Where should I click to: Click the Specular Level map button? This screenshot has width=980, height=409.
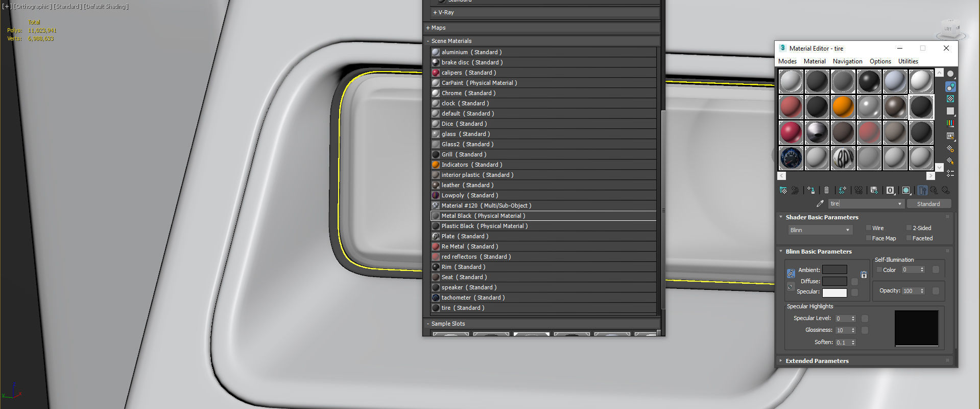[865, 318]
